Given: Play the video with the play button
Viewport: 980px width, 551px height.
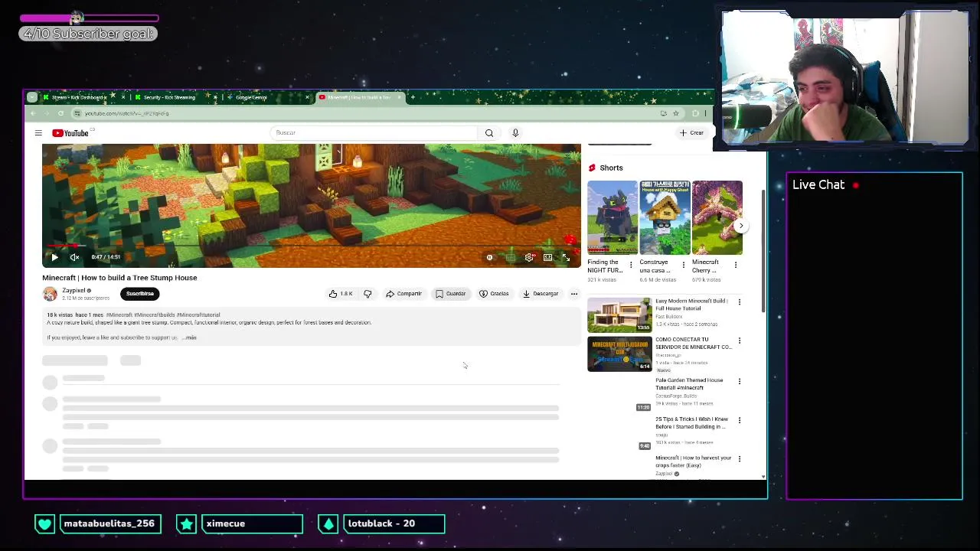Looking at the screenshot, I should click(54, 257).
